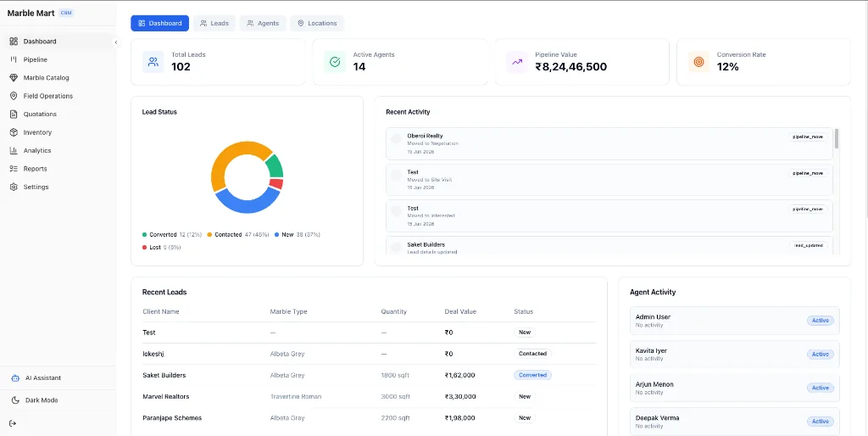Click the Converted green legend dot
The image size is (868, 436).
click(145, 235)
